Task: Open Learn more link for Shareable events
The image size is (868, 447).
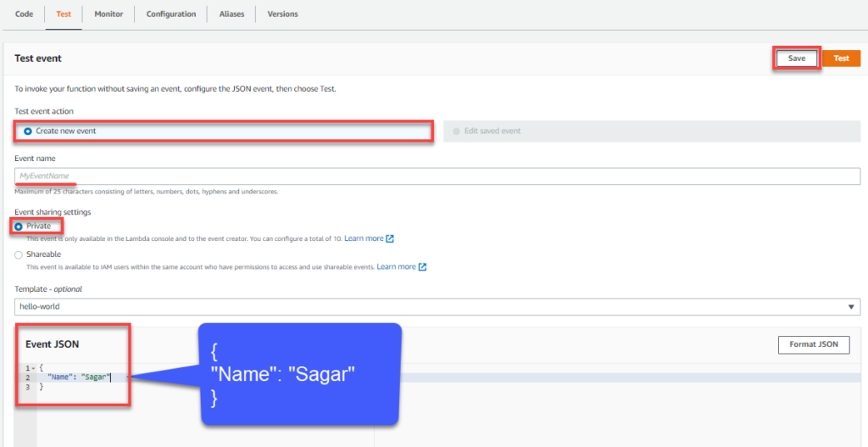Action: coord(396,267)
